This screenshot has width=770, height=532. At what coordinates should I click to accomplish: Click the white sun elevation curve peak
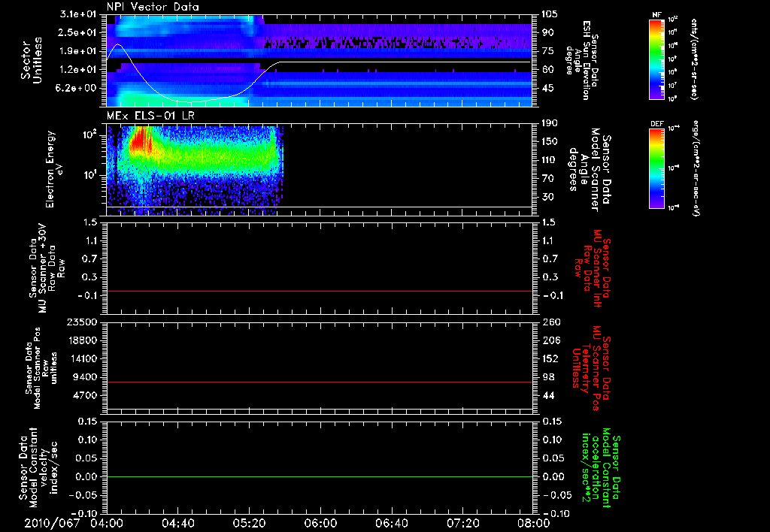pyautogui.click(x=117, y=44)
